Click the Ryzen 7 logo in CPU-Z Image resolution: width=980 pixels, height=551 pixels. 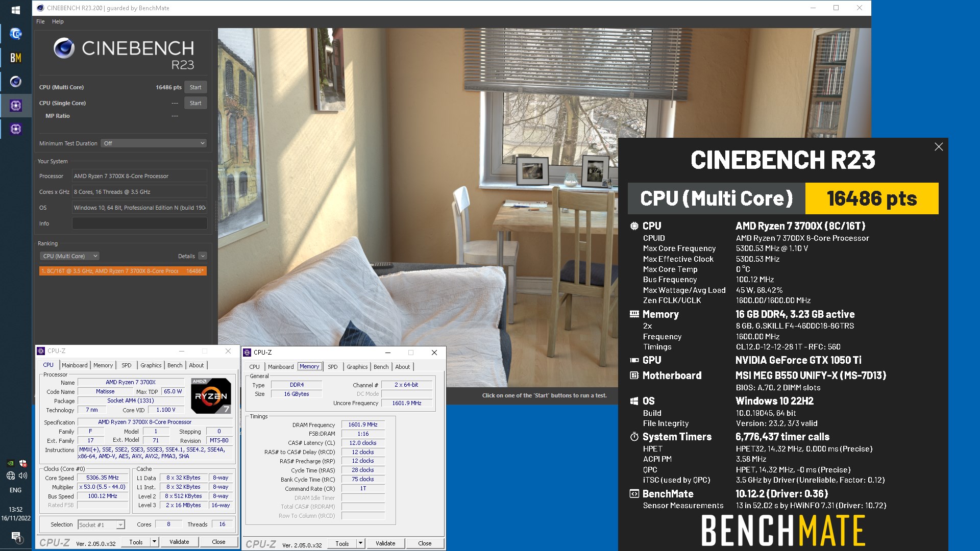(211, 395)
